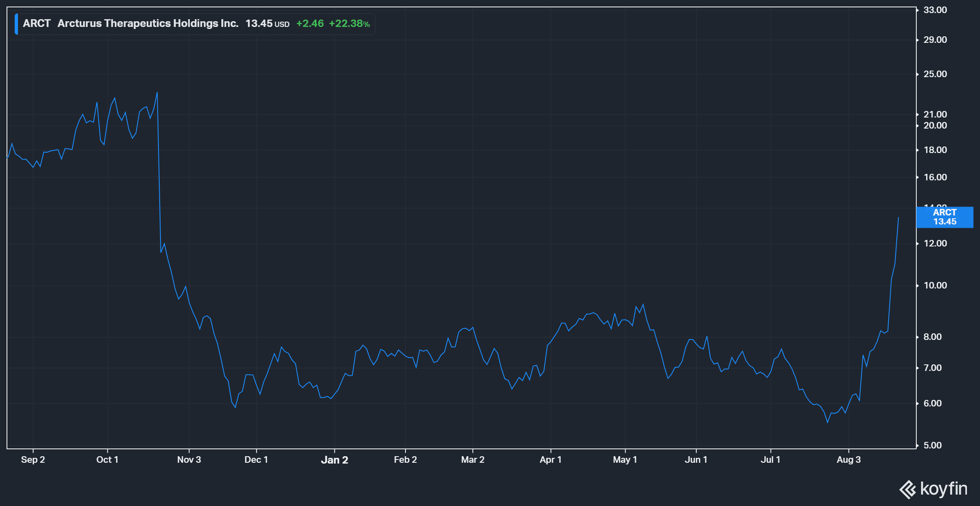Click the Jan 2 date label
Image resolution: width=980 pixels, height=506 pixels.
334,460
